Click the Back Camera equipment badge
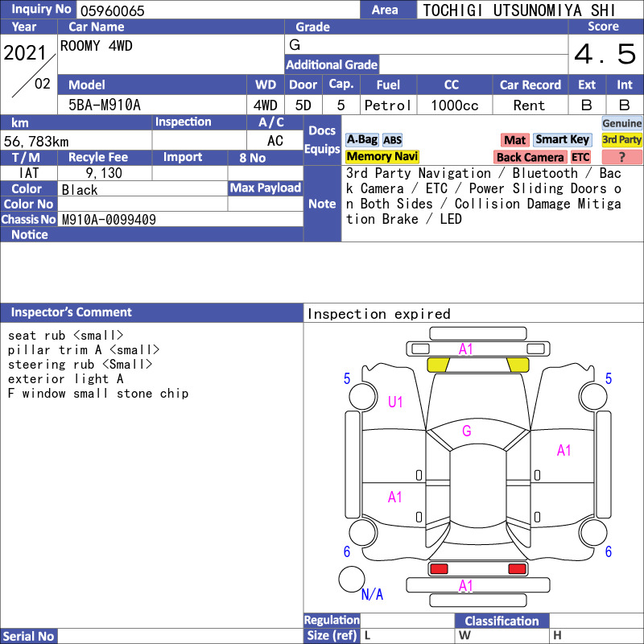 (530, 157)
